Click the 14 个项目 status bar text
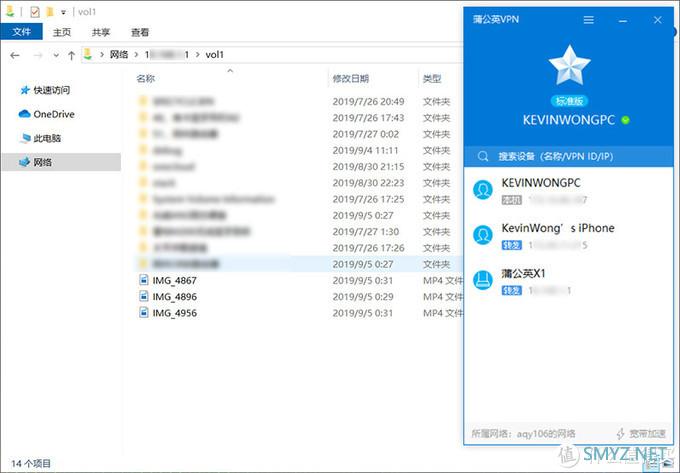680x473 pixels. [30, 463]
